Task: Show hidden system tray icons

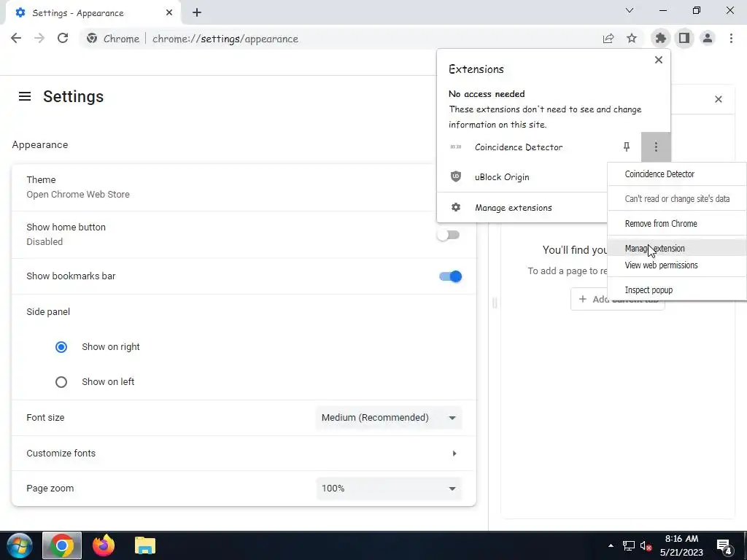Action: pyautogui.click(x=611, y=545)
